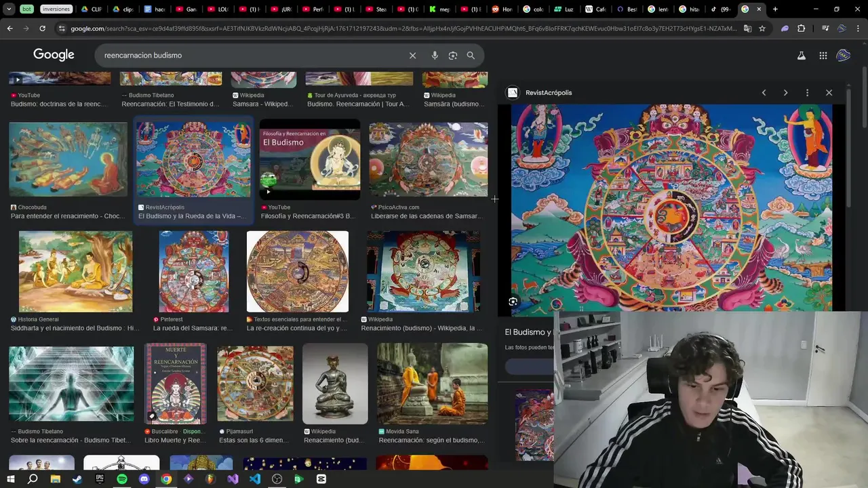
Task: Open preview panel three-dot options
Action: pos(807,93)
